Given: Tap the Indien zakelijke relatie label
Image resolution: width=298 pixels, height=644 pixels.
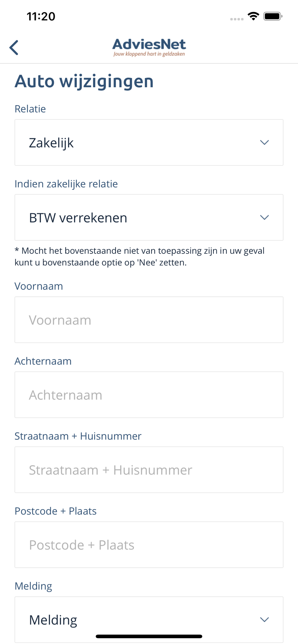Looking at the screenshot, I should [66, 184].
